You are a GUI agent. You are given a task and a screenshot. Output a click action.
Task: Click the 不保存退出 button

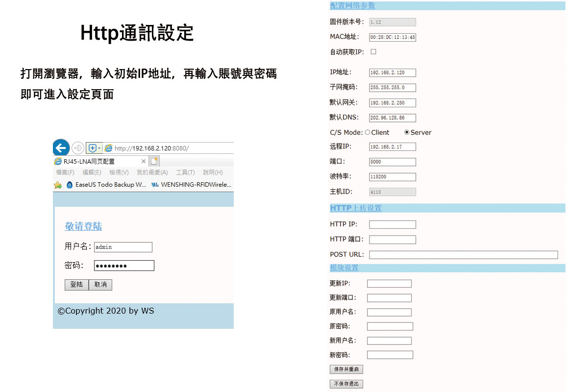346,384
